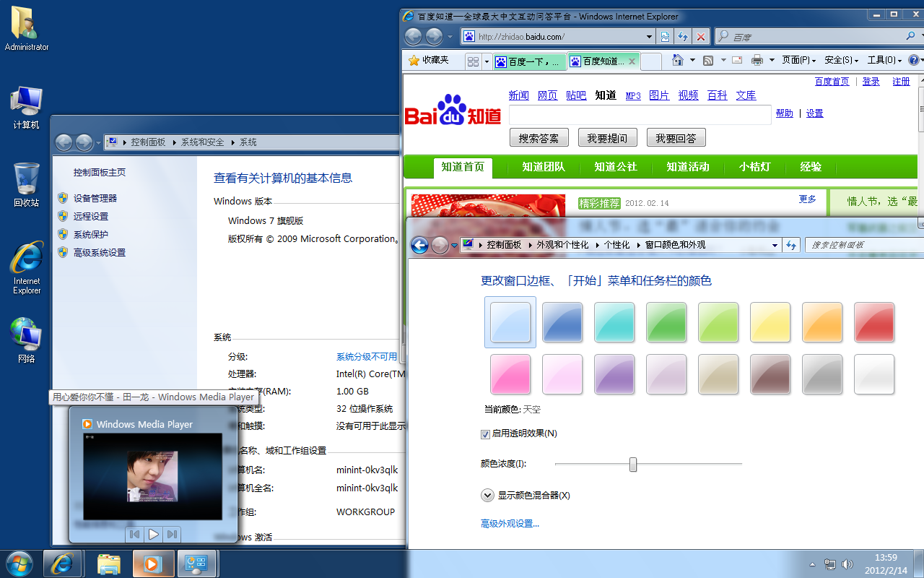The width and height of the screenshot is (924, 578).
Task: Click the read mail icon in IE toolbar
Action: pyautogui.click(x=737, y=60)
